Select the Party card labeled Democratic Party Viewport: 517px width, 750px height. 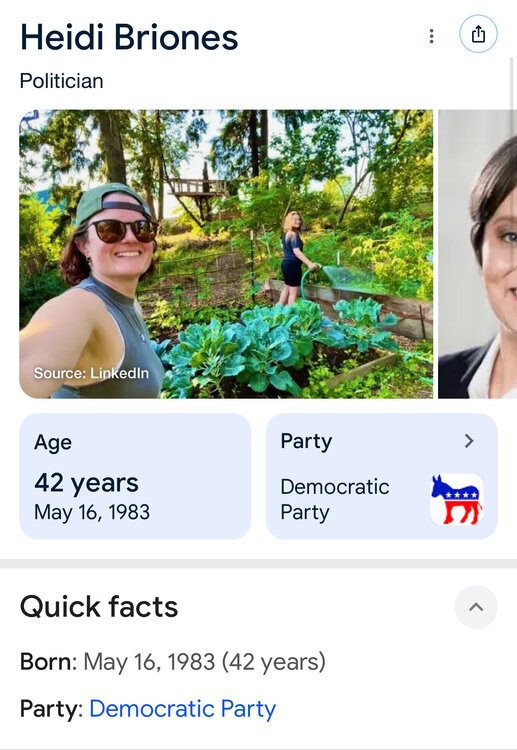click(382, 476)
